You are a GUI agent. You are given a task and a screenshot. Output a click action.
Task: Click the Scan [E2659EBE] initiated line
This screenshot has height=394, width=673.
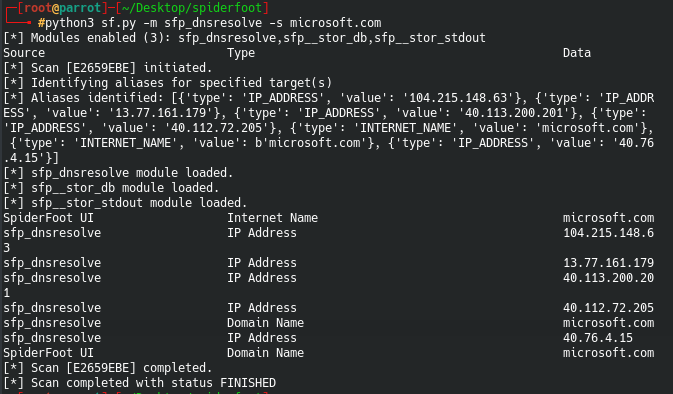pyautogui.click(x=108, y=68)
